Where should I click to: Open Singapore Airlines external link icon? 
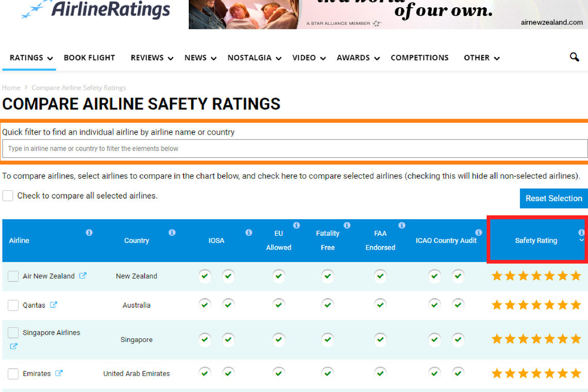point(13,346)
